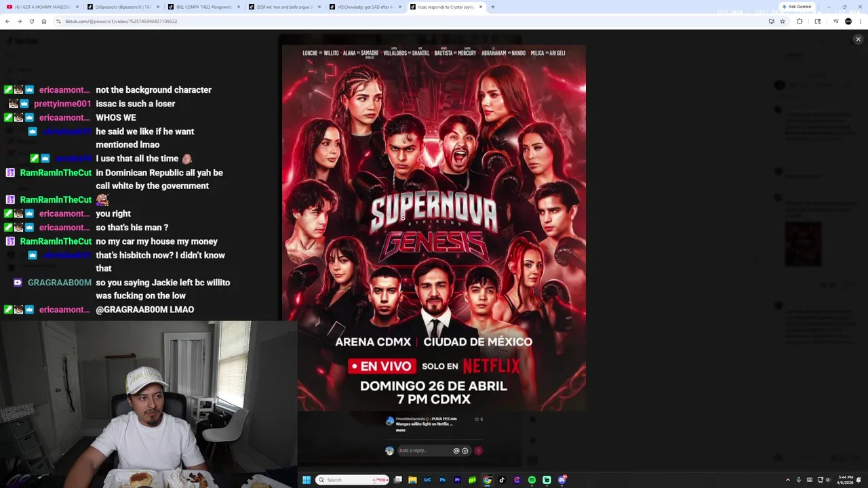Expand the comment with 'more' link
The image size is (868, 488).
401,430
